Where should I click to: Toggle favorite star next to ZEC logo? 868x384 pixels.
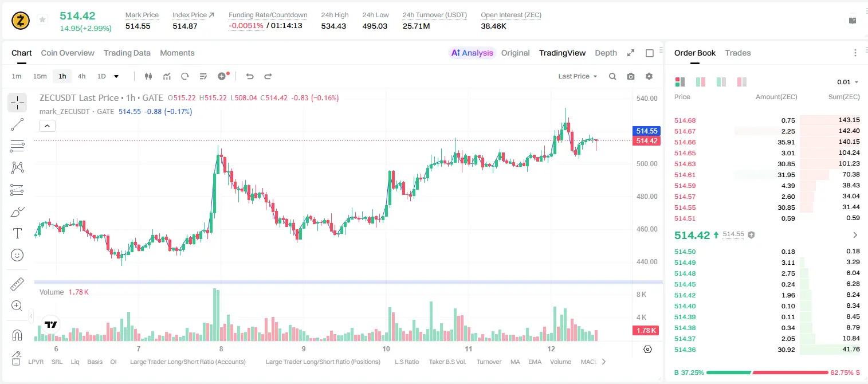point(42,20)
